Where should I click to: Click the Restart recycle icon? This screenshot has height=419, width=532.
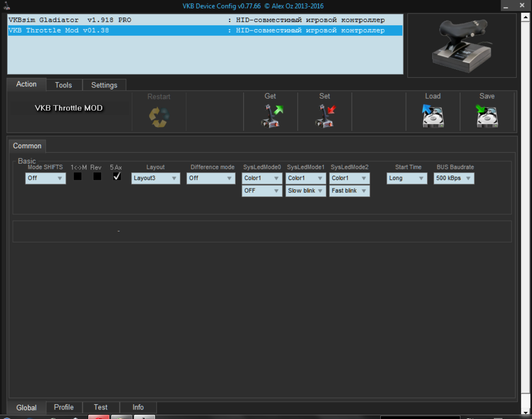point(159,117)
